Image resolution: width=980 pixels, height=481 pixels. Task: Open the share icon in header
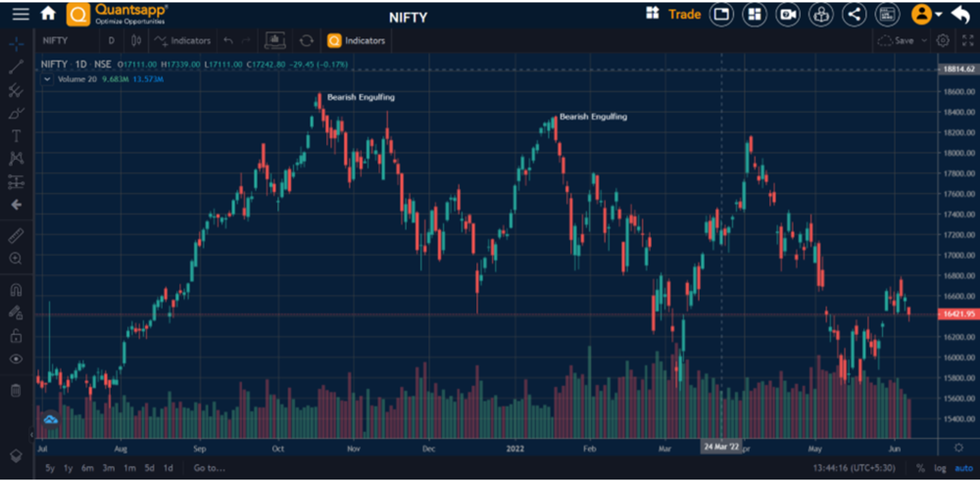[x=854, y=14]
